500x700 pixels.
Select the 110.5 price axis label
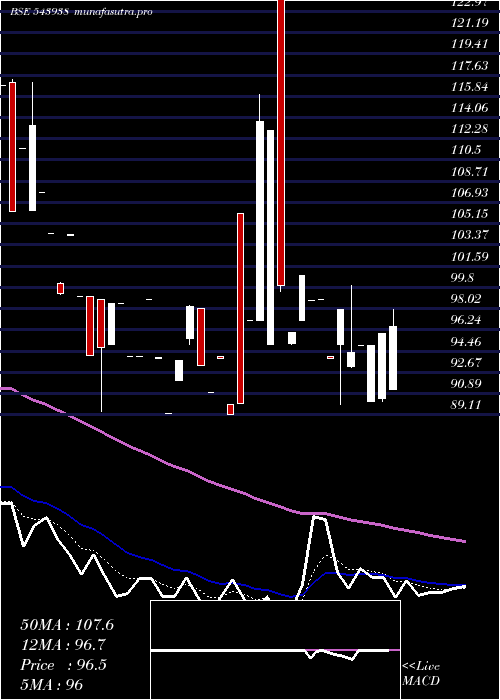coord(466,150)
